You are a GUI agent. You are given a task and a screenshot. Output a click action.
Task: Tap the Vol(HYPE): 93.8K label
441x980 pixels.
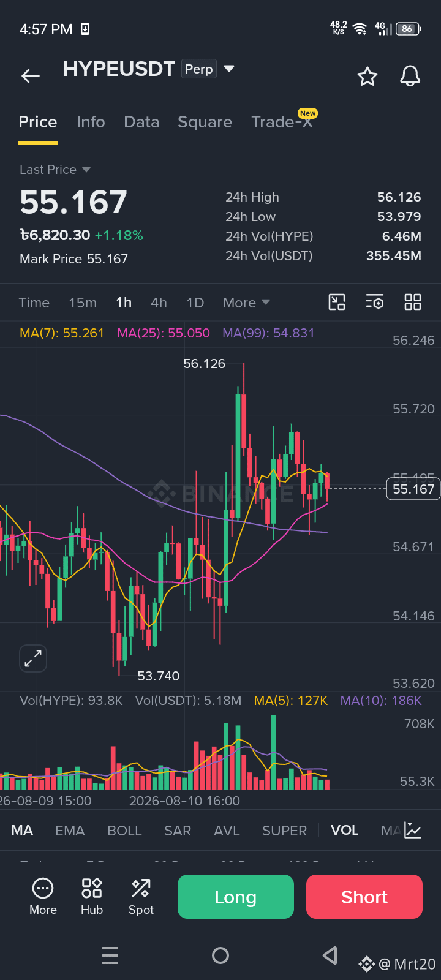click(x=71, y=701)
